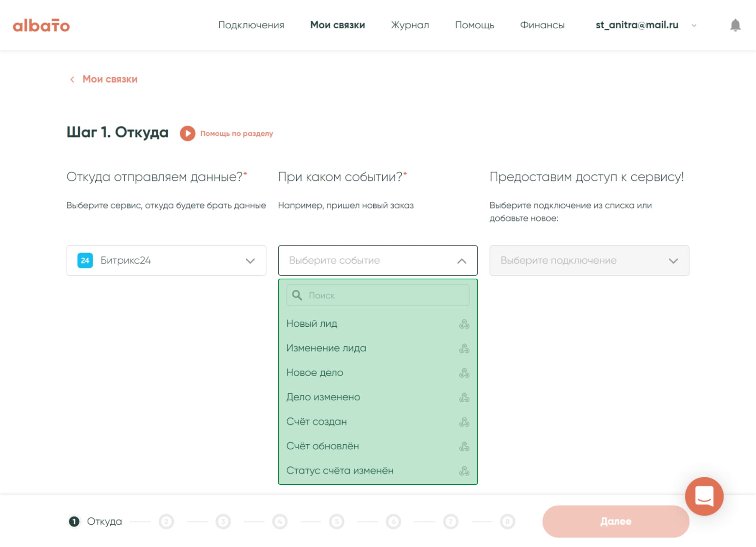This screenshot has height=547, width=756.
Task: Open the notifications bell
Action: point(735,25)
